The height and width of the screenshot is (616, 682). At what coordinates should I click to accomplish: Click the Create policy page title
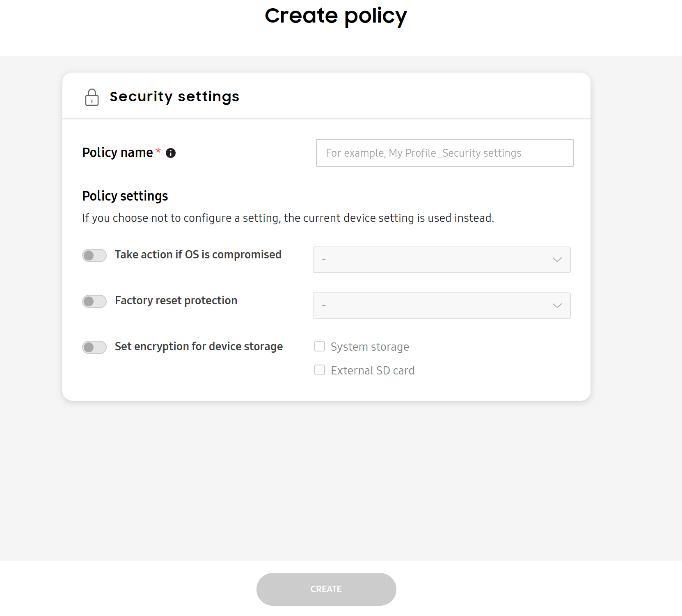(x=336, y=16)
